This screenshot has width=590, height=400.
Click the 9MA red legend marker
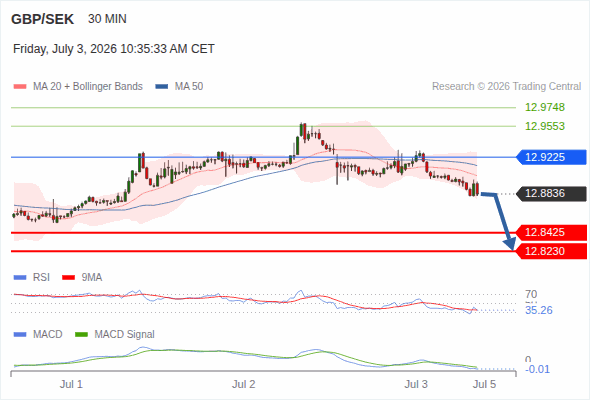(x=68, y=278)
